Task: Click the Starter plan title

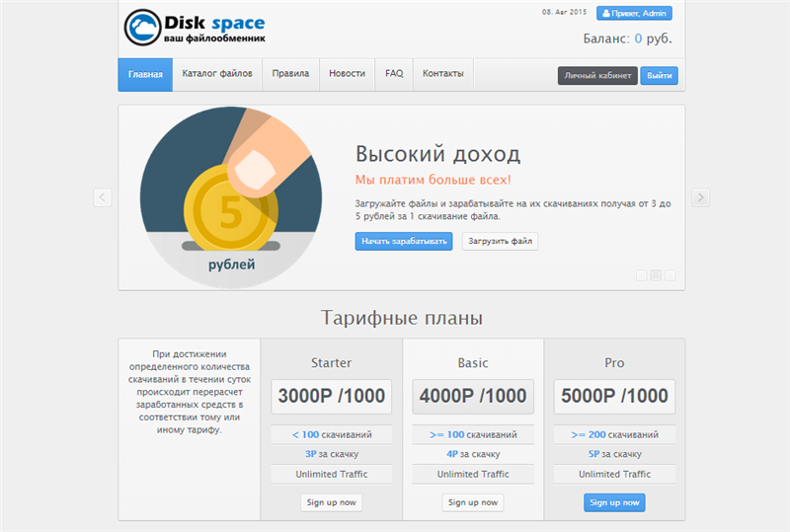Action: [x=332, y=363]
